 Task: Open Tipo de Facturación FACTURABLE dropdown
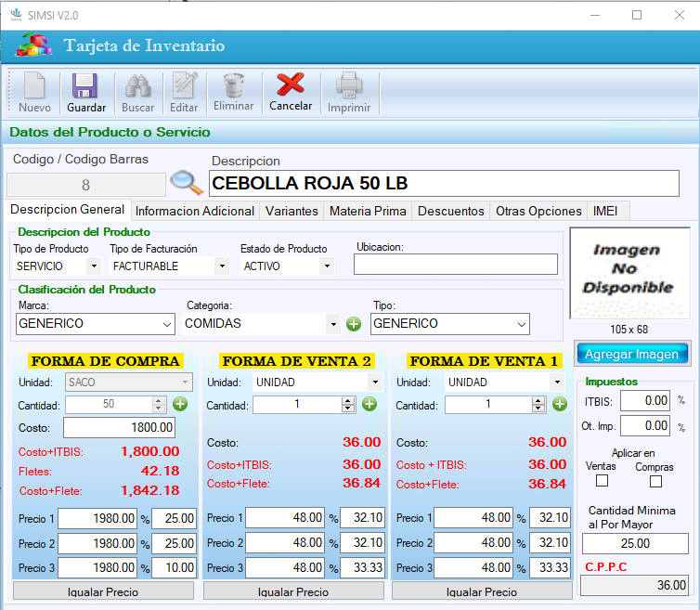pos(222,266)
